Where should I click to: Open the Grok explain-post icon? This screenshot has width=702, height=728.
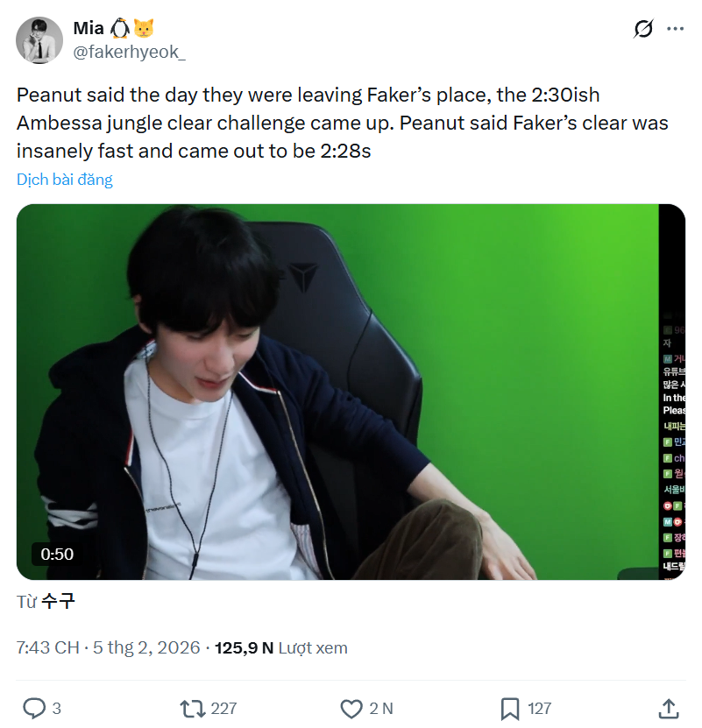642,29
